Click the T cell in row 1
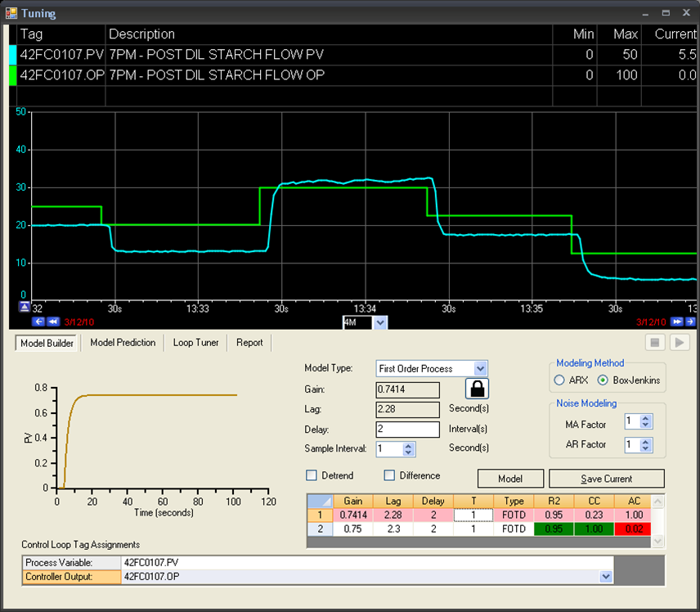This screenshot has width=700, height=612. pyautogui.click(x=473, y=515)
